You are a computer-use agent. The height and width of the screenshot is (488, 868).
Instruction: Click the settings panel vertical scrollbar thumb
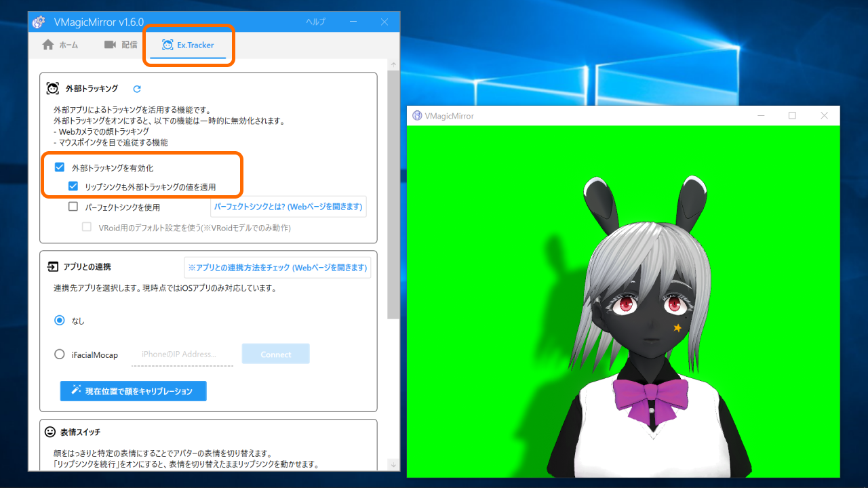click(x=393, y=193)
